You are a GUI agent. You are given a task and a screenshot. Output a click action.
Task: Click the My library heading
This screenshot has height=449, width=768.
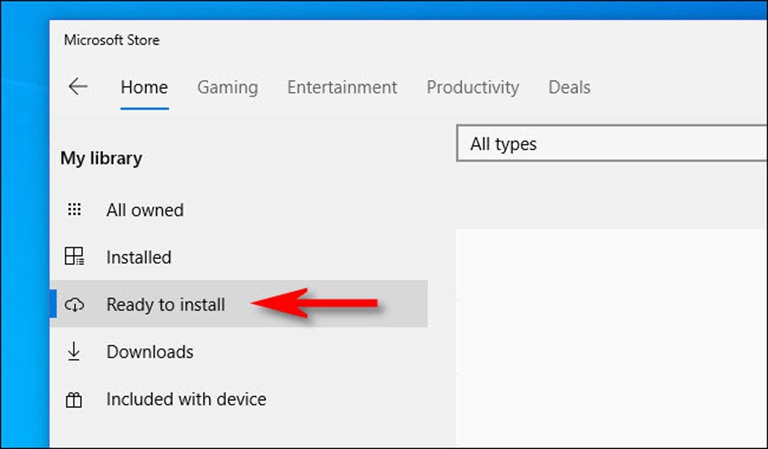point(101,158)
